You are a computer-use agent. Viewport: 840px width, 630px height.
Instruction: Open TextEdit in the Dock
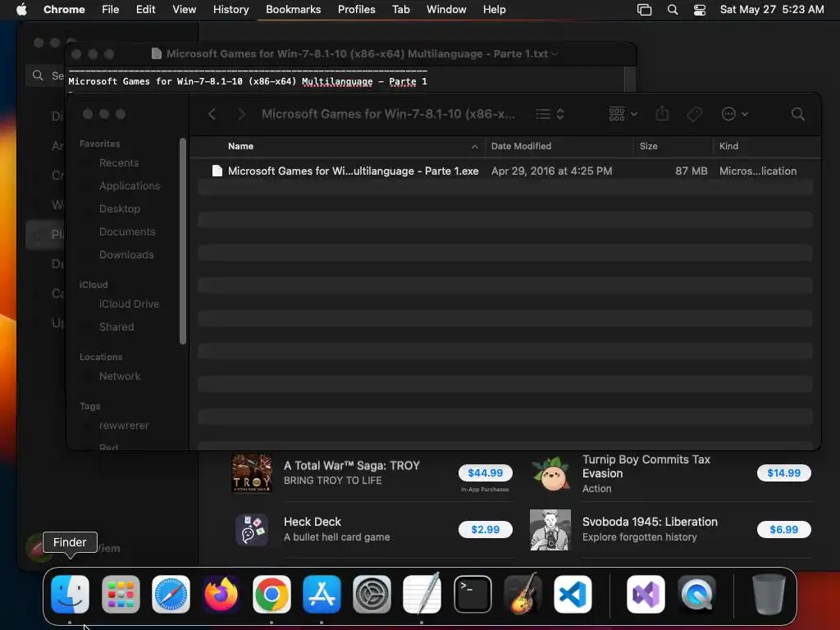[422, 594]
